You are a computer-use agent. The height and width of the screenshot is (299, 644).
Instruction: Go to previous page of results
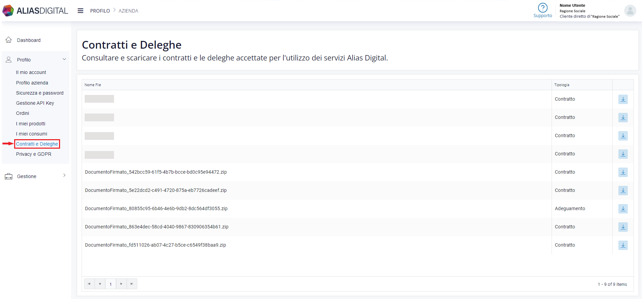click(100, 284)
